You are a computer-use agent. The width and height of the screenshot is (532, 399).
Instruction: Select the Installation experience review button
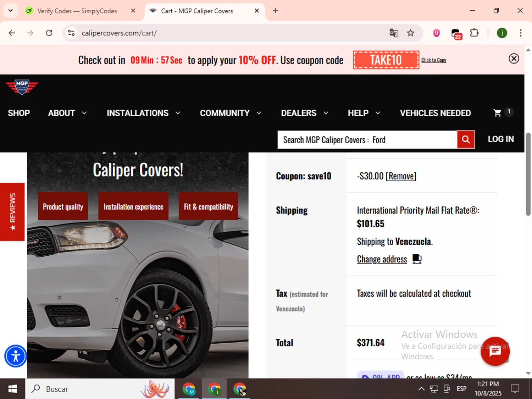coord(133,206)
